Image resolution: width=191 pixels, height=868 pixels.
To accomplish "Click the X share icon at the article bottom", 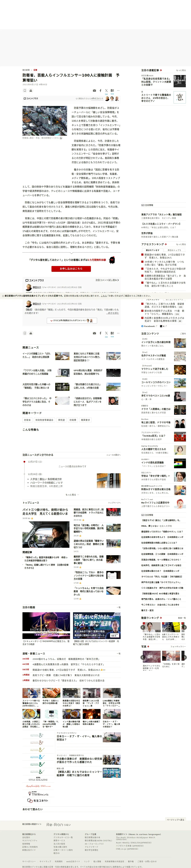I will [106, 333].
